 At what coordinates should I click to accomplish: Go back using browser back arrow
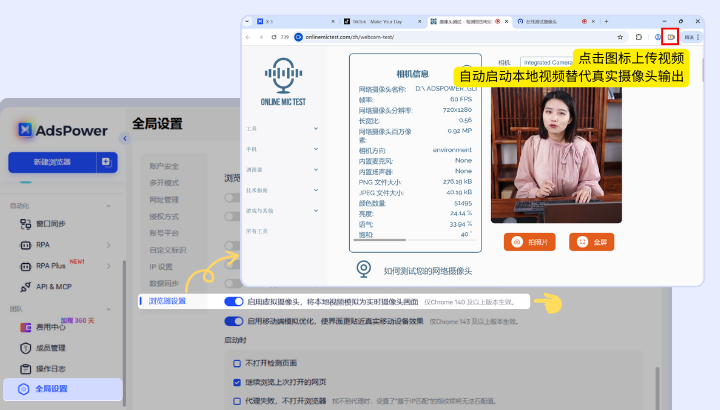tap(248, 37)
